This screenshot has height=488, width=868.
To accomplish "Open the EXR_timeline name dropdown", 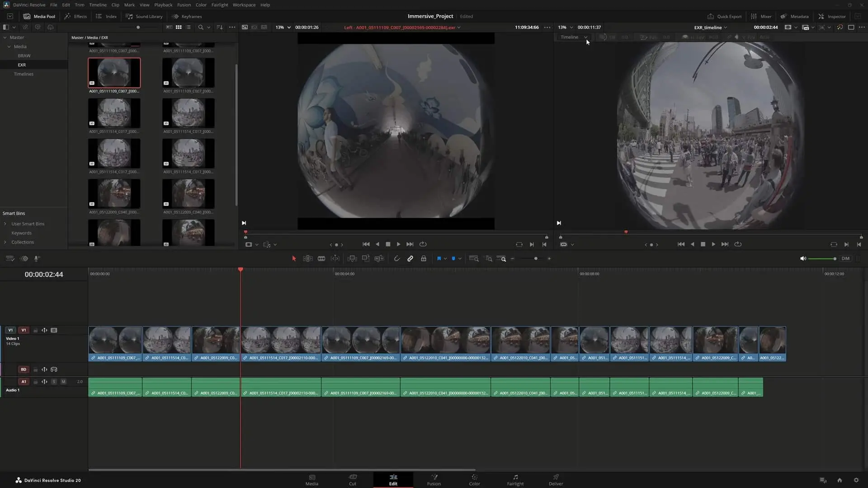I will point(711,27).
